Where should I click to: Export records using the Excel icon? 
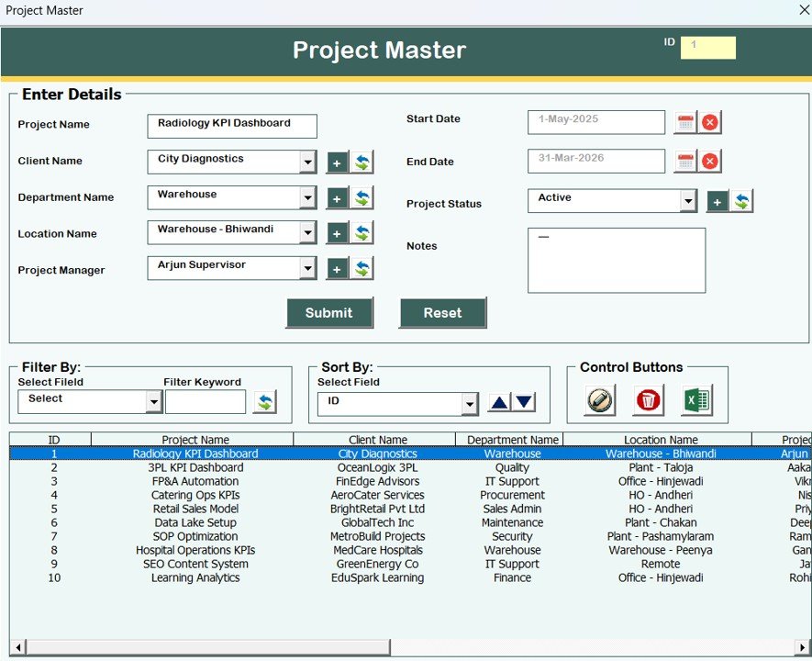tap(698, 400)
